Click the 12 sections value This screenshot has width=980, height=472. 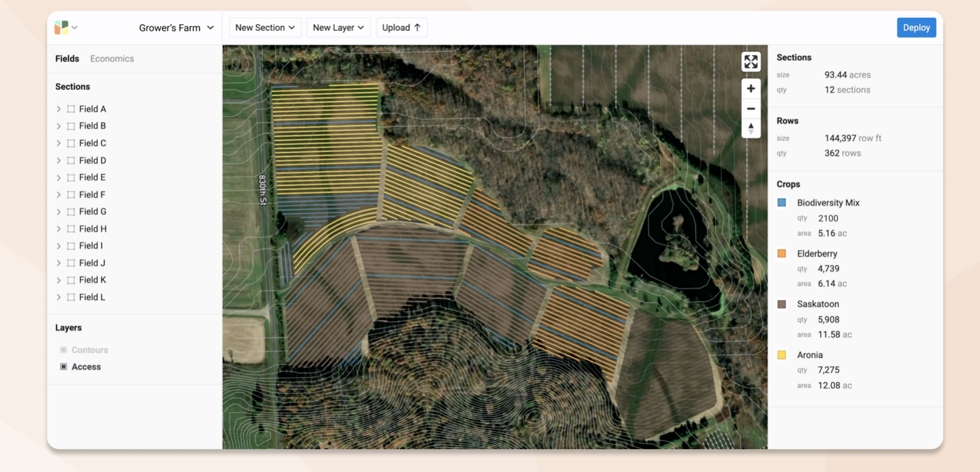(847, 90)
